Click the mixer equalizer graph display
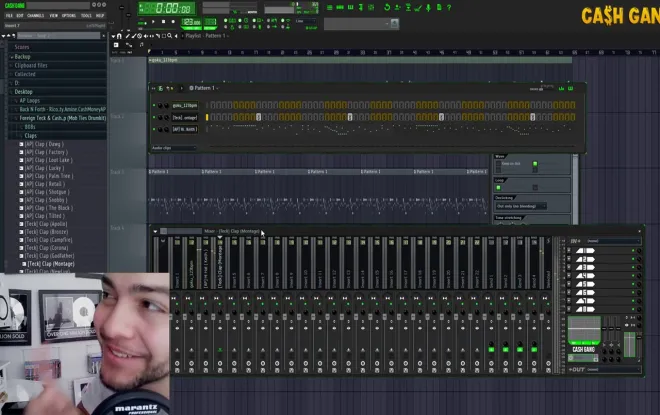Viewport: 660px width, 415px height. coord(584,330)
